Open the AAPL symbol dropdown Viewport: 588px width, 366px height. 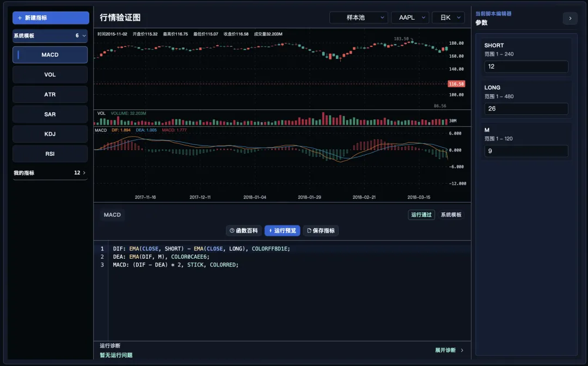(x=410, y=17)
